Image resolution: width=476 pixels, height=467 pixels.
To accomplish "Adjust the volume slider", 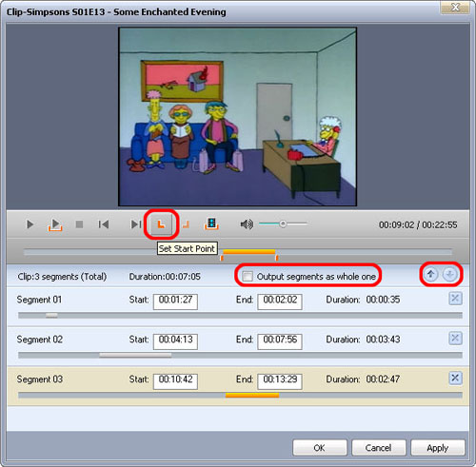I will [283, 224].
